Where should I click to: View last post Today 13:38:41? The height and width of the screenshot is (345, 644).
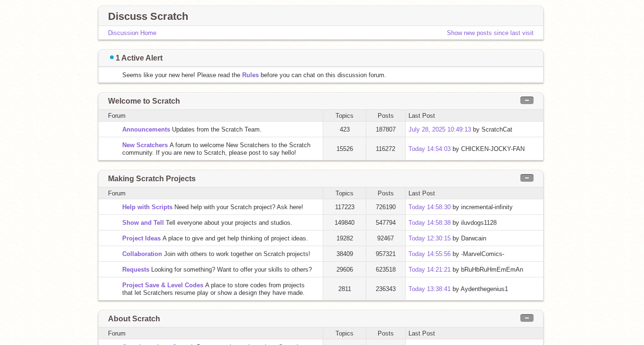[429, 289]
